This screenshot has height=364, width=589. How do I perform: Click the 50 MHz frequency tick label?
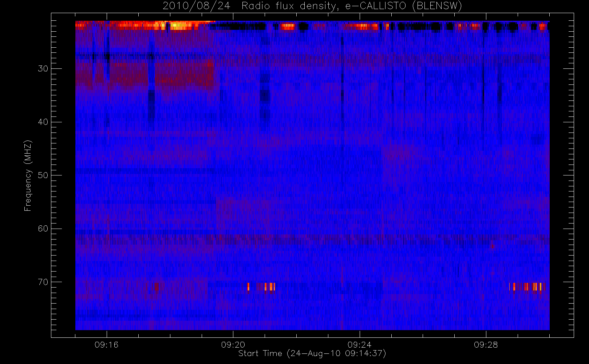coord(43,175)
